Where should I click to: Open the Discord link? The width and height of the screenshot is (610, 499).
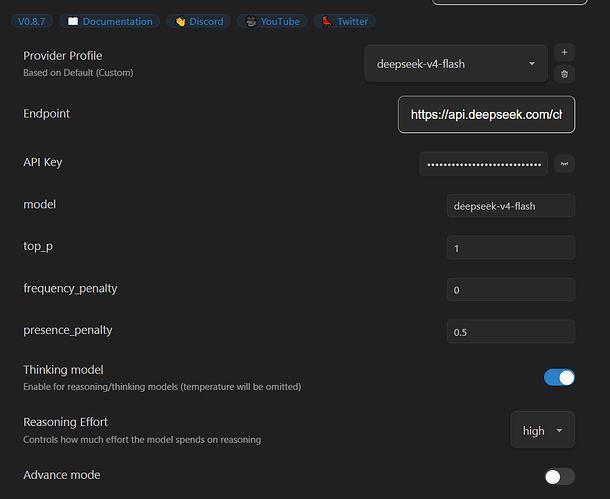click(x=198, y=21)
